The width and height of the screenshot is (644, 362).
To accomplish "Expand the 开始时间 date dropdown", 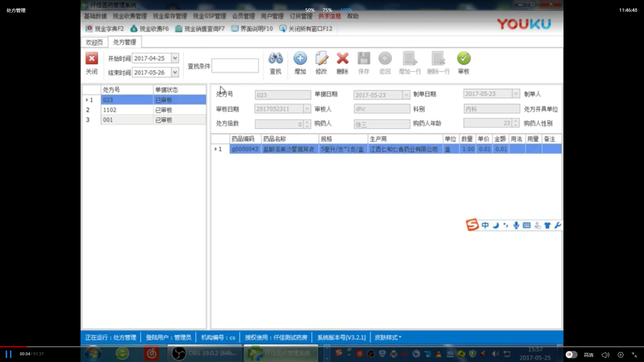I will click(175, 58).
